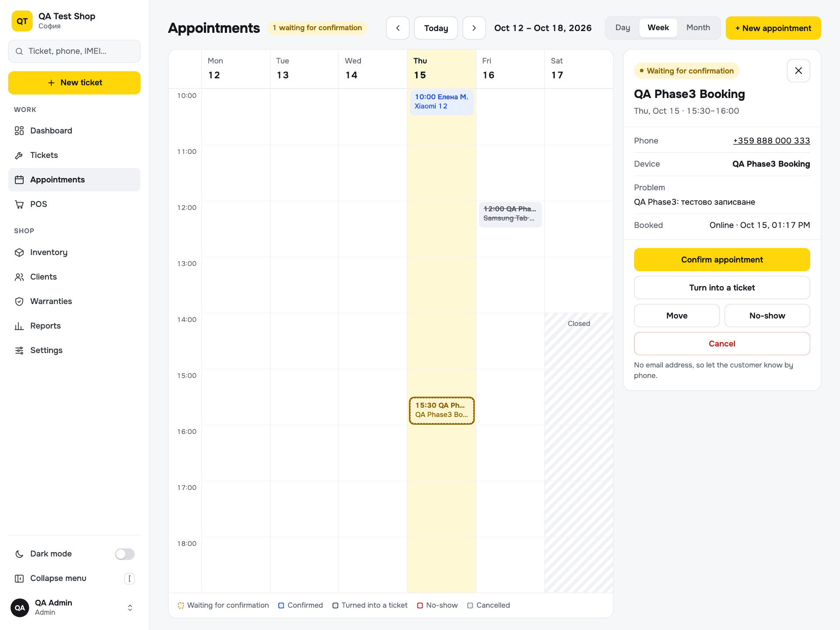Click the Move button

pyautogui.click(x=677, y=315)
